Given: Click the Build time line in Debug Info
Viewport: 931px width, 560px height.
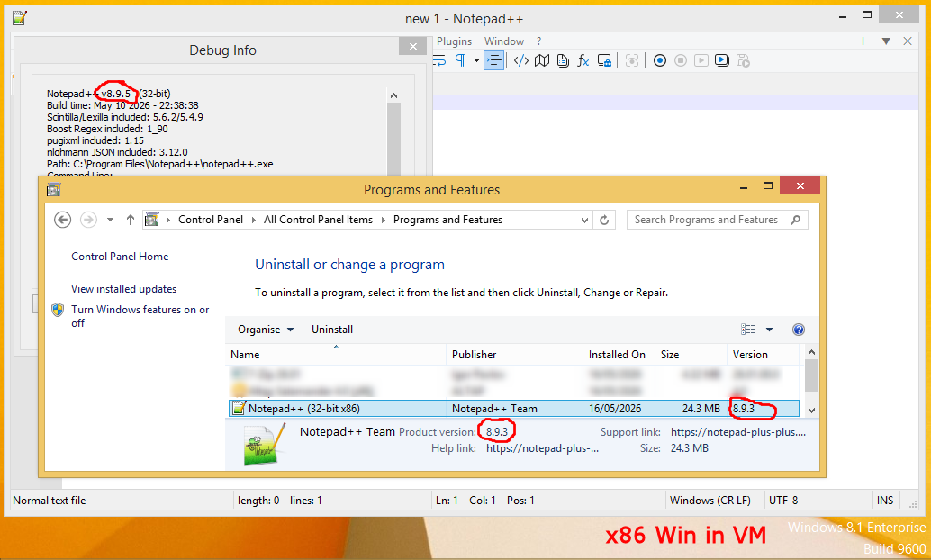Looking at the screenshot, I should click(123, 105).
